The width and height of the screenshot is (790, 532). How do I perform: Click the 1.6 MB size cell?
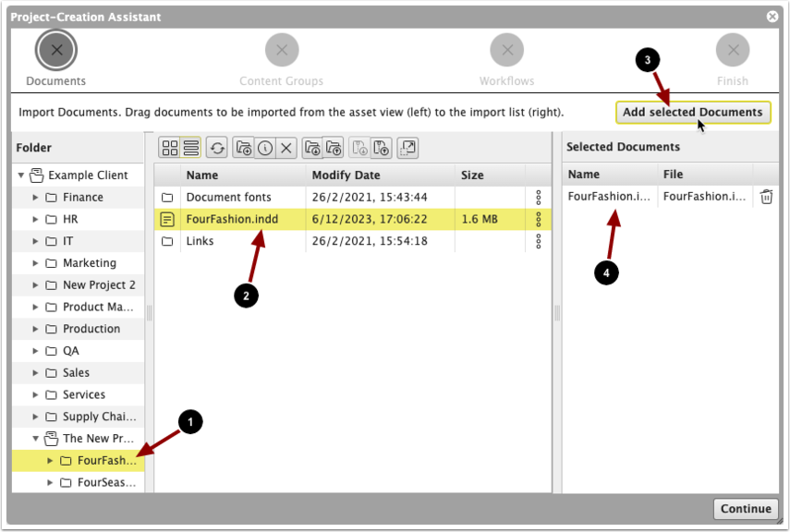coord(480,219)
